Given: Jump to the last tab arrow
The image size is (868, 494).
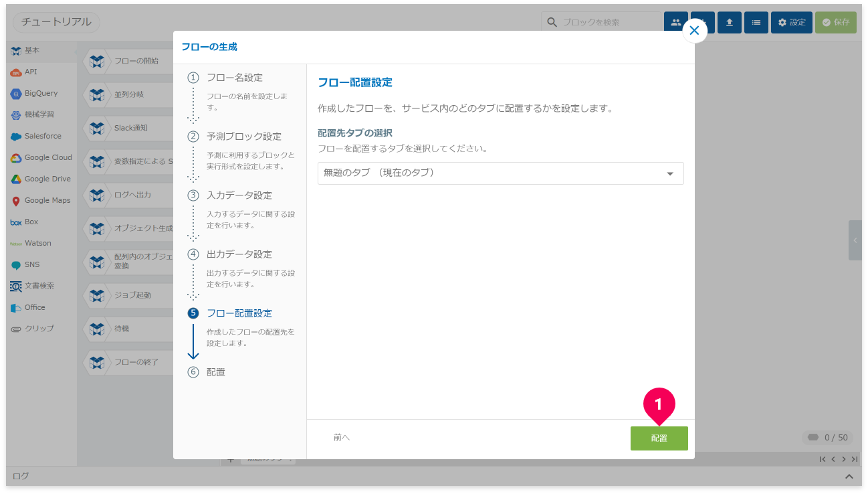Looking at the screenshot, I should pos(855,459).
